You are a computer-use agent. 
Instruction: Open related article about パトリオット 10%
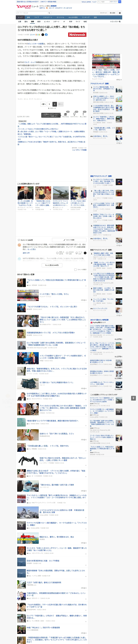[x=38, y=129]
